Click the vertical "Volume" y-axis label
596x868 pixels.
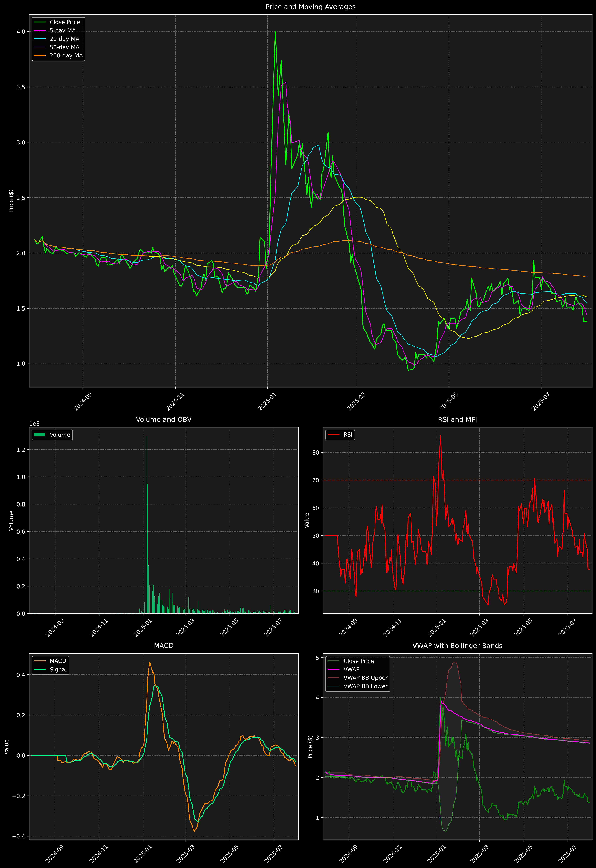[11, 520]
